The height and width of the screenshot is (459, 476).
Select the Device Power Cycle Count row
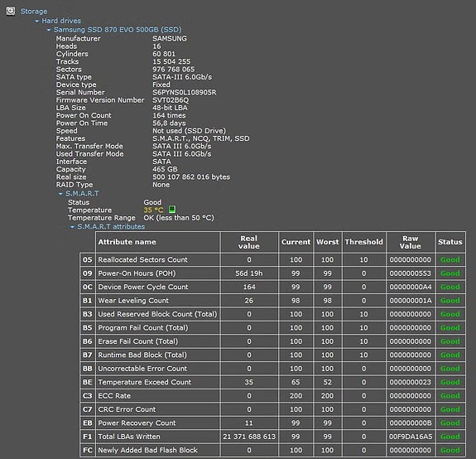[x=272, y=287]
